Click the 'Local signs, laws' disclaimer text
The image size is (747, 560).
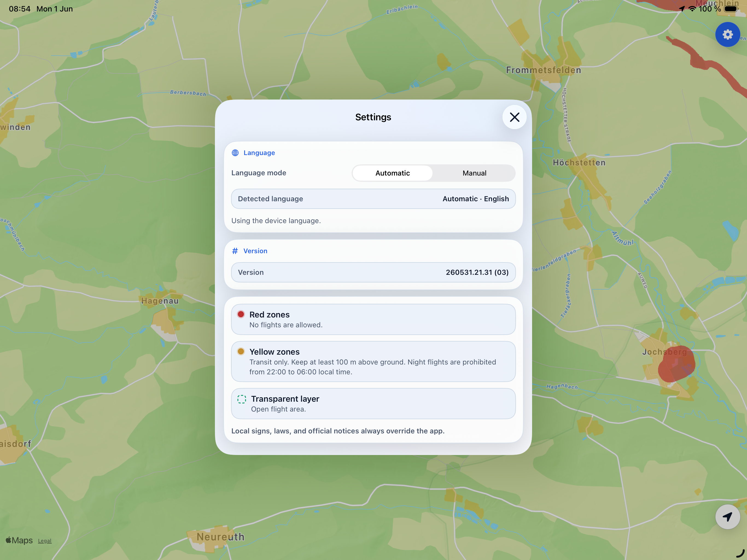pyautogui.click(x=338, y=431)
